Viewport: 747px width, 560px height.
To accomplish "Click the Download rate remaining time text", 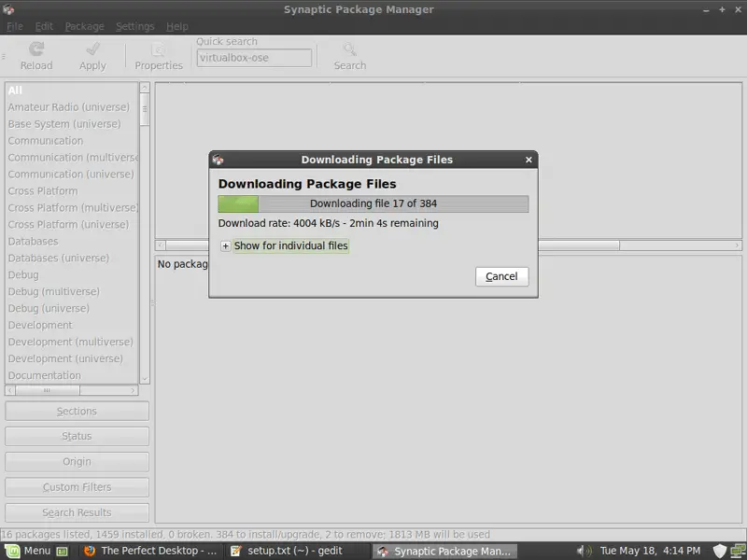I will click(x=329, y=223).
